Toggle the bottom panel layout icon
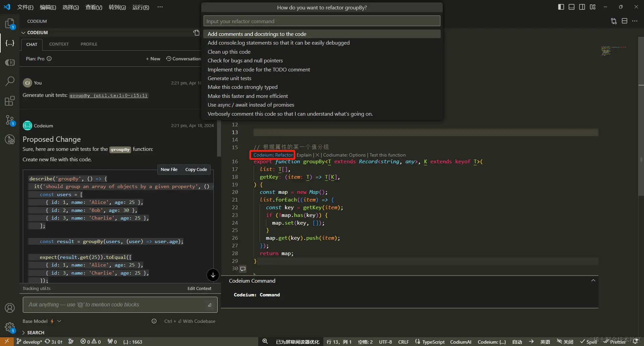644x346 pixels. click(572, 7)
